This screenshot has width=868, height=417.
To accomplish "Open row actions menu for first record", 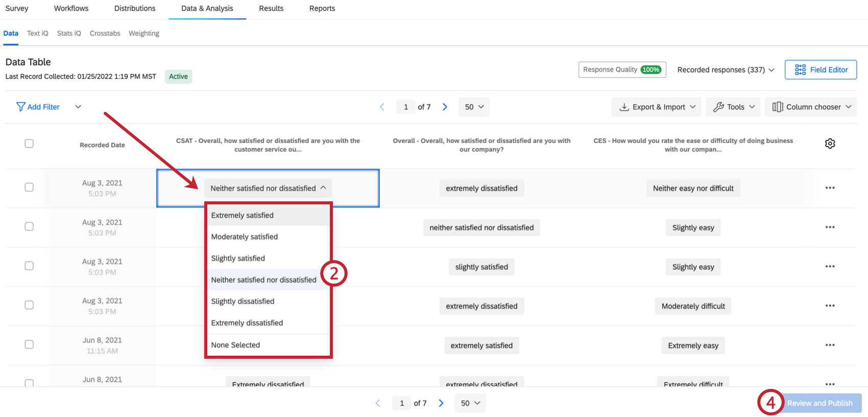I will [830, 188].
